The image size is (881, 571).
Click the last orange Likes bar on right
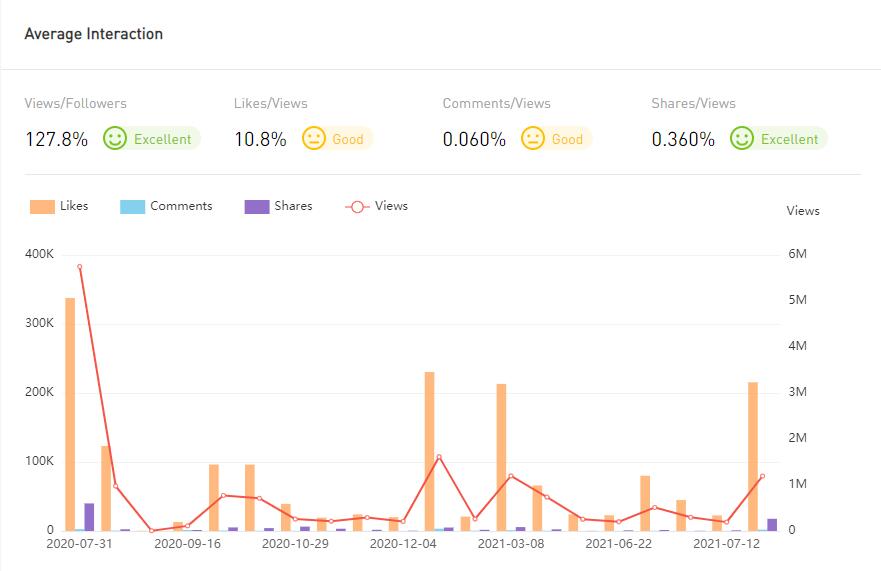point(753,456)
